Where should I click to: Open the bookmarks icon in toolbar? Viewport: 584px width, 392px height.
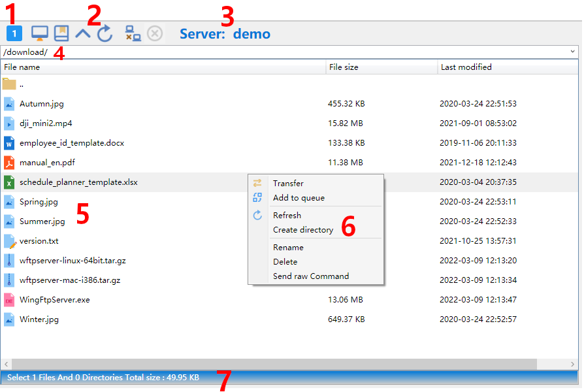pyautogui.click(x=61, y=33)
